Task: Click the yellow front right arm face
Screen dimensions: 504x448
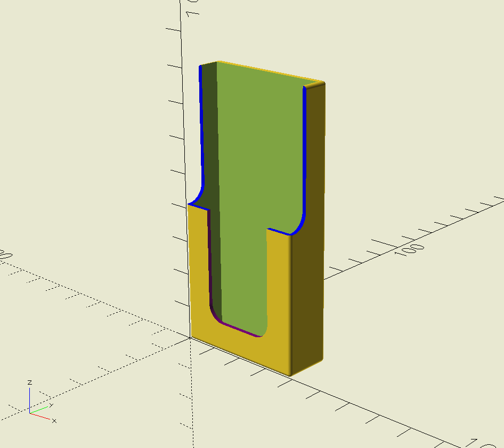Action: [x=279, y=289]
